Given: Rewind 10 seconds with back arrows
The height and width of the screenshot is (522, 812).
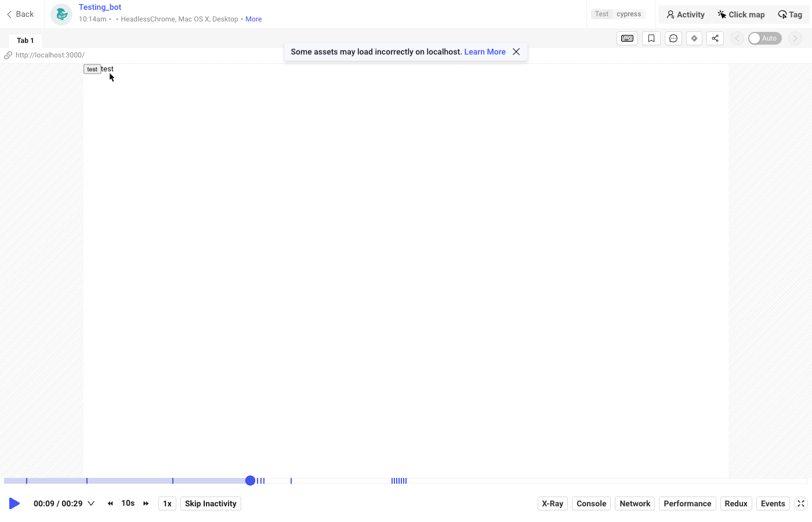Looking at the screenshot, I should tap(110, 503).
